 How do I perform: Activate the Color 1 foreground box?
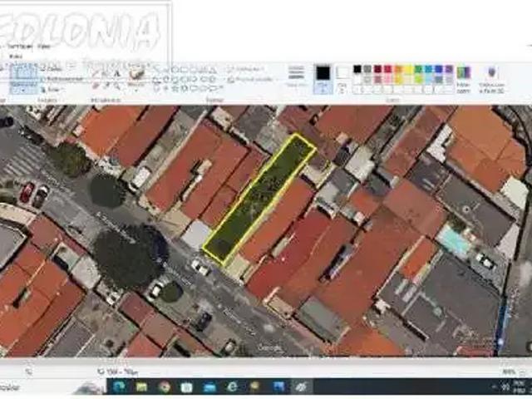coord(323,76)
